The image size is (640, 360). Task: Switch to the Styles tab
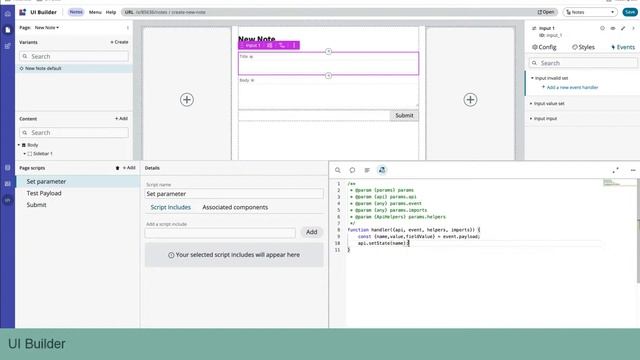tap(583, 47)
